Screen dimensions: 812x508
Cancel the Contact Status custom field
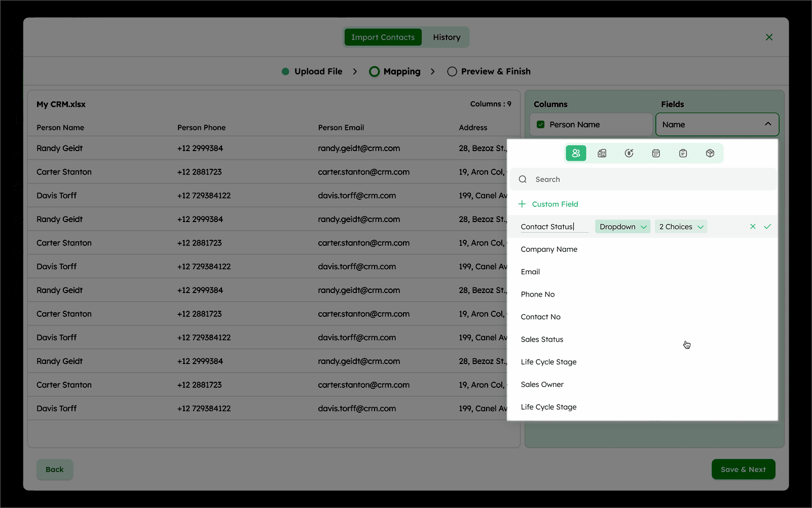pos(753,227)
